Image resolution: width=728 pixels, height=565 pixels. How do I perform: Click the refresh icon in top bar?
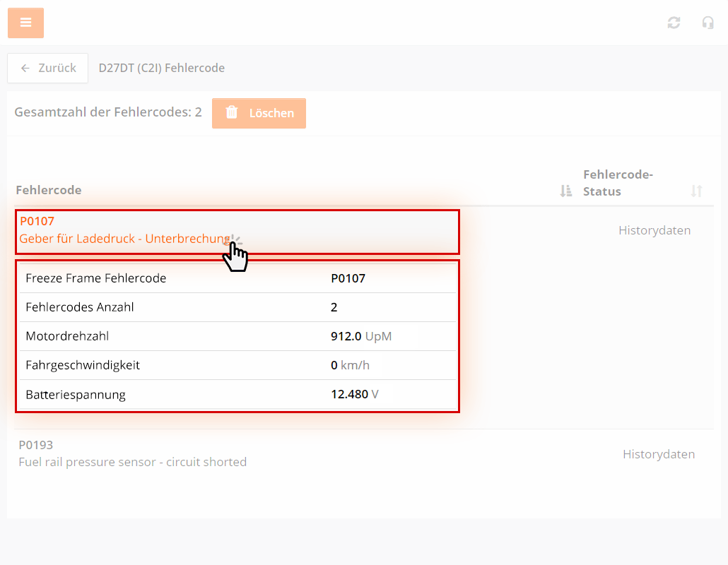(x=674, y=23)
